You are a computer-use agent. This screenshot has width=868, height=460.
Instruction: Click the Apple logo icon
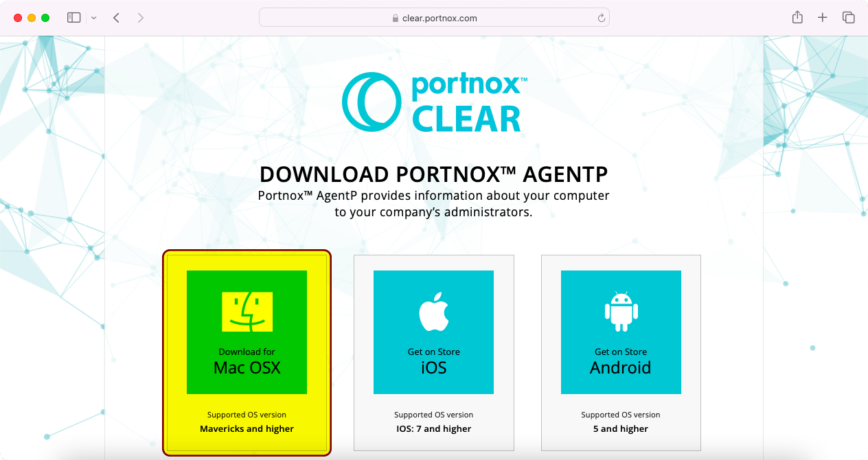coord(433,312)
